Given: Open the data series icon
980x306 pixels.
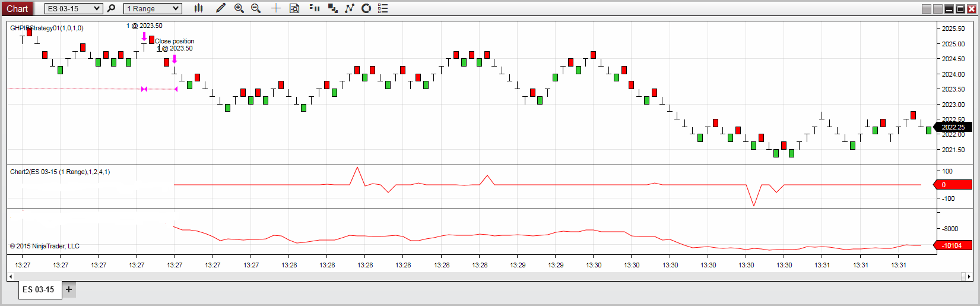Looking at the screenshot, I should click(x=333, y=8).
